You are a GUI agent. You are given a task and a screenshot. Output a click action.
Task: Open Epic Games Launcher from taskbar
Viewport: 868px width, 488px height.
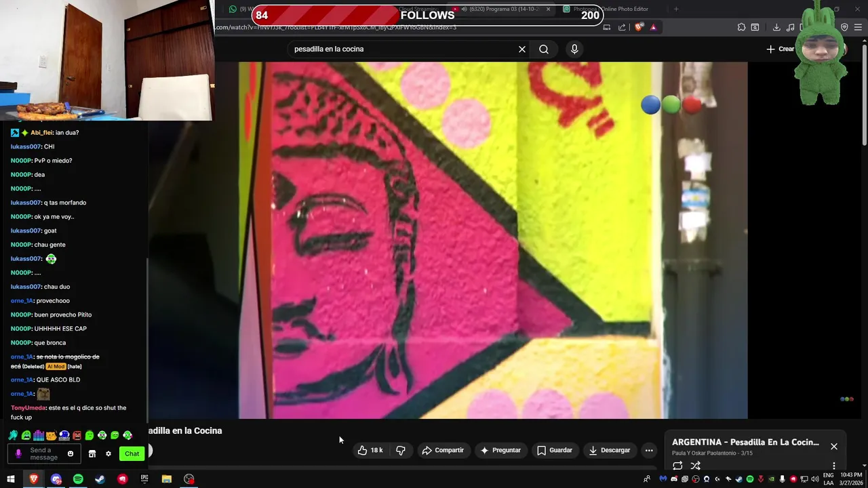[144, 479]
